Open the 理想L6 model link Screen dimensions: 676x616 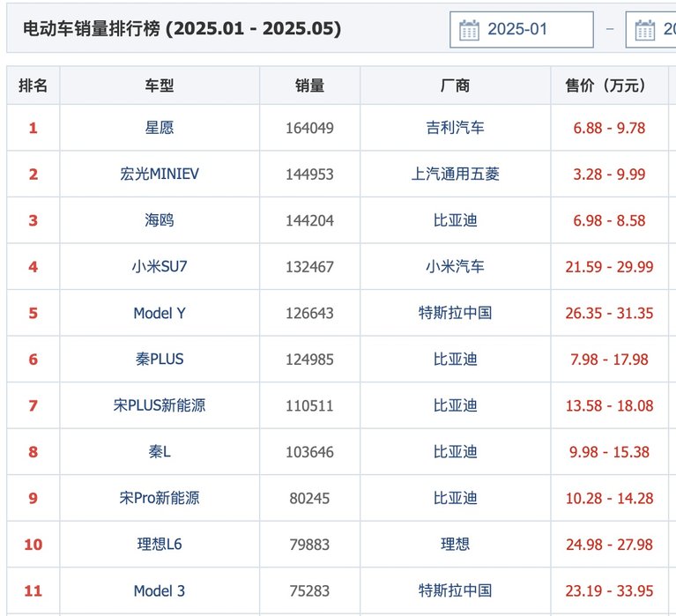tap(160, 545)
